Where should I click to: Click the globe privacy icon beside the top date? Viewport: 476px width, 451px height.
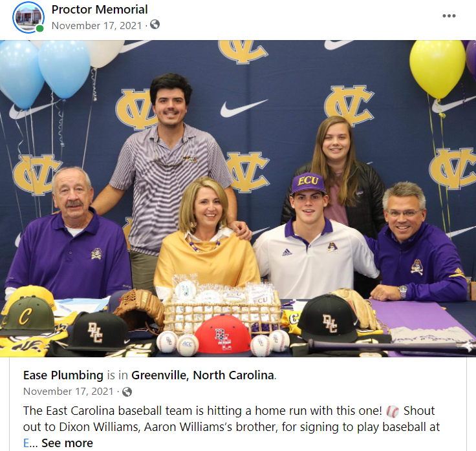click(x=155, y=25)
